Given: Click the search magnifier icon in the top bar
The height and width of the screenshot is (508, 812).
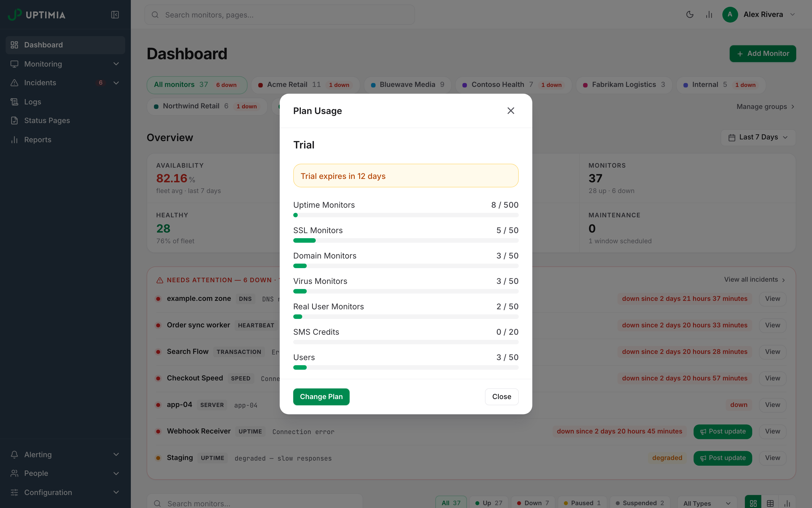Looking at the screenshot, I should (x=155, y=15).
